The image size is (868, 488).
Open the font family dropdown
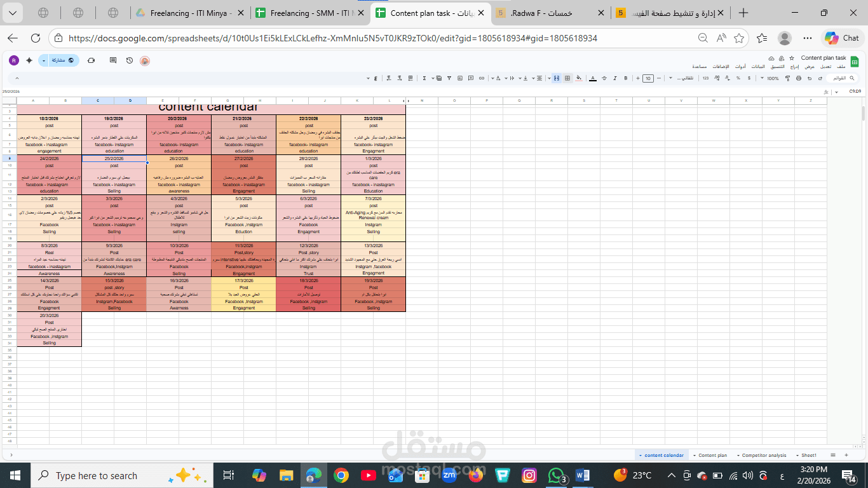(682, 78)
